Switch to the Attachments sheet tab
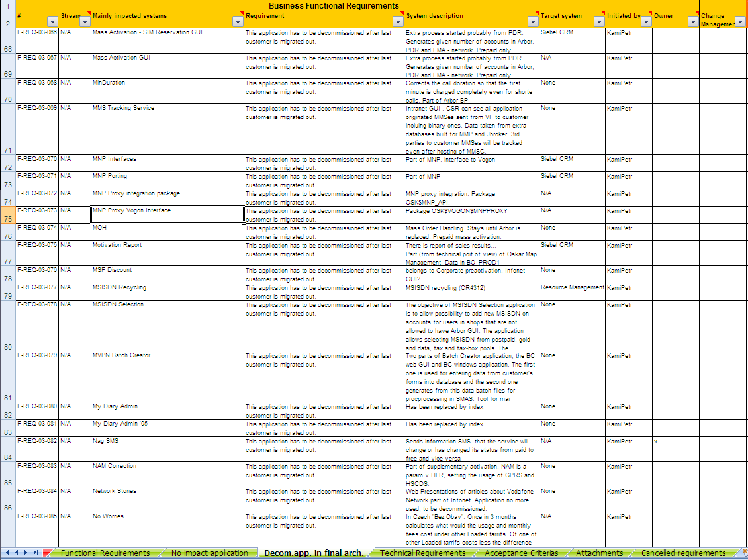 pyautogui.click(x=599, y=553)
